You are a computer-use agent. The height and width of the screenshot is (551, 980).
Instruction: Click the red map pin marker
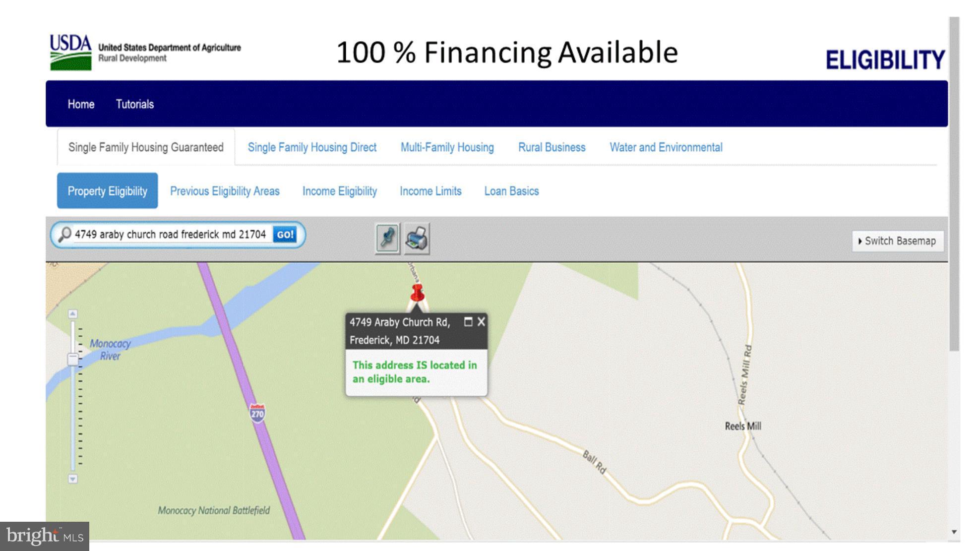(418, 294)
